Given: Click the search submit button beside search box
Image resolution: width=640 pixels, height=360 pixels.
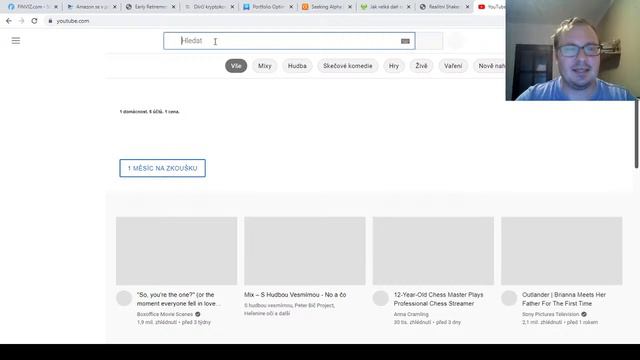Looking at the screenshot, I should pos(429,41).
